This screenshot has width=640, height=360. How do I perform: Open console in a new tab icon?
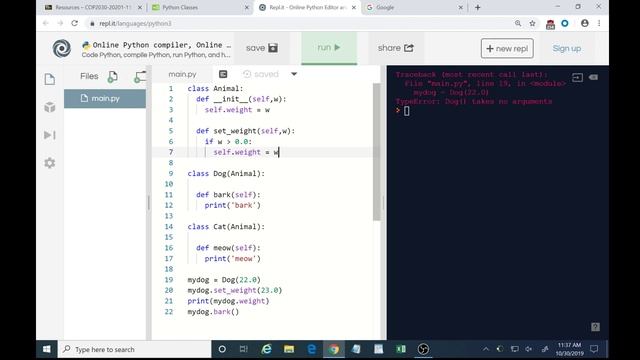[x=577, y=78]
